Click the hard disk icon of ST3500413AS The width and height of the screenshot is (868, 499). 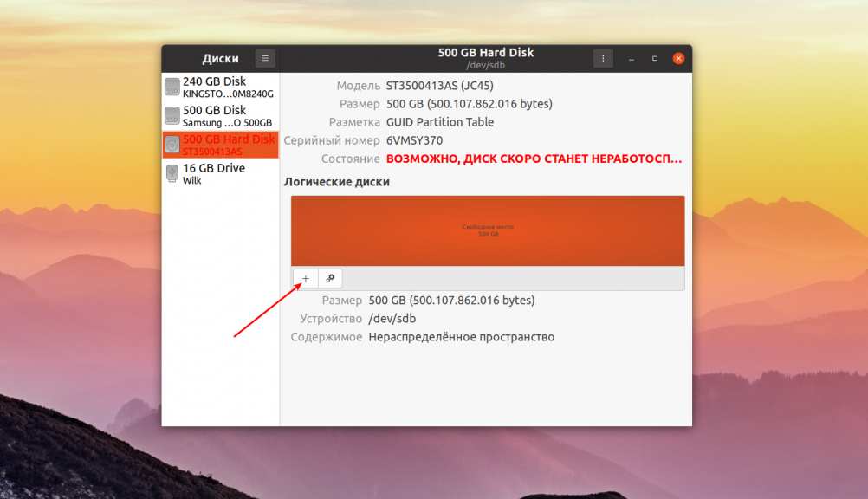click(x=172, y=145)
